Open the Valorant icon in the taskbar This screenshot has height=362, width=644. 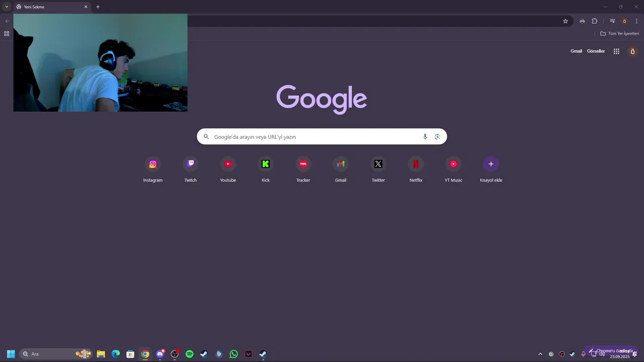[x=248, y=354]
